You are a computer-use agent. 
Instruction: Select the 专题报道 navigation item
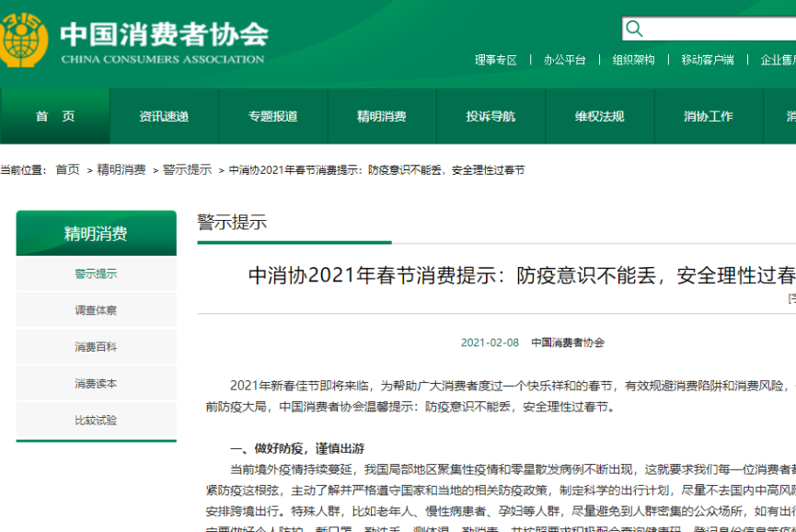(272, 117)
